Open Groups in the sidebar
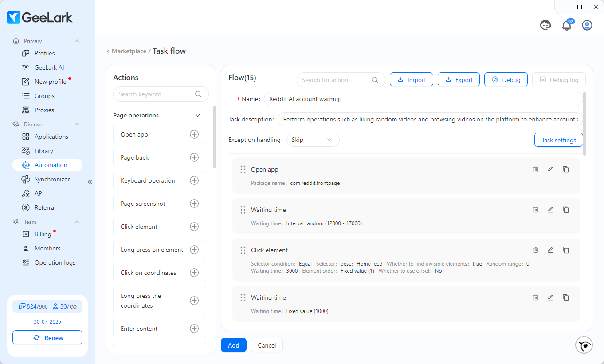This screenshot has width=604, height=364. [47, 96]
